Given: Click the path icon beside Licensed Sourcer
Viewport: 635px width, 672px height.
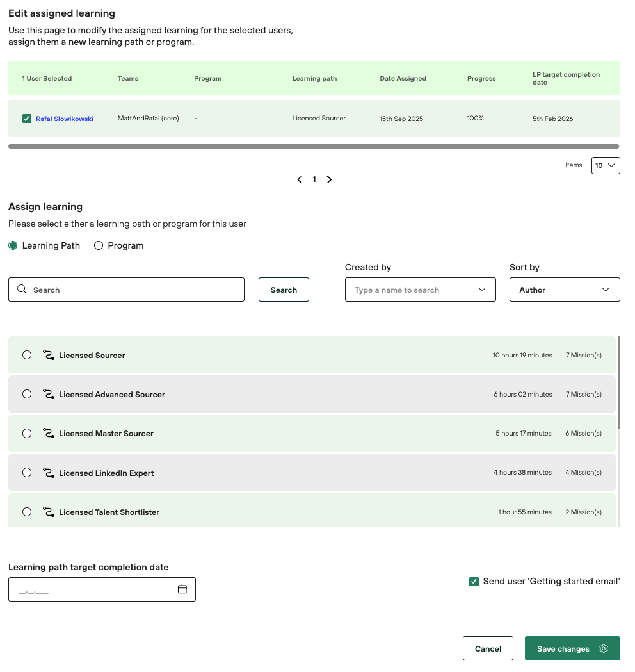Looking at the screenshot, I should pyautogui.click(x=49, y=355).
